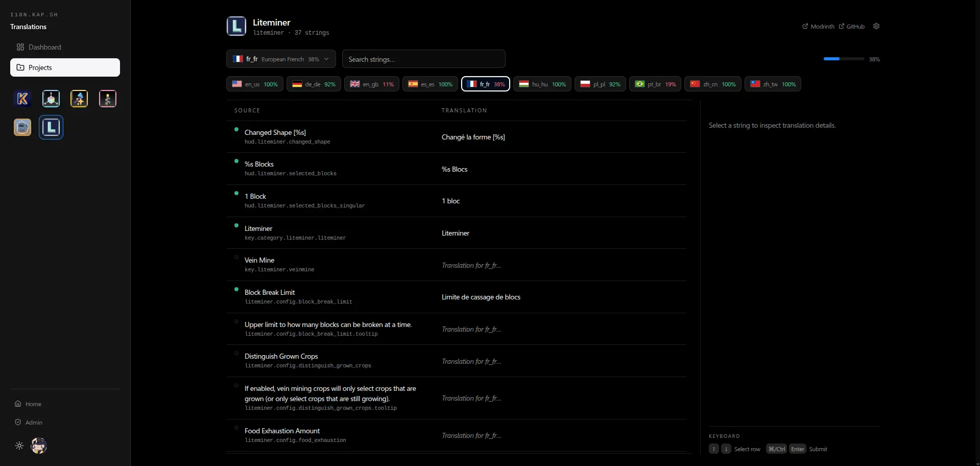Select the 'Block Break Limit' source string
This screenshot has height=466, width=980.
pyautogui.click(x=270, y=292)
